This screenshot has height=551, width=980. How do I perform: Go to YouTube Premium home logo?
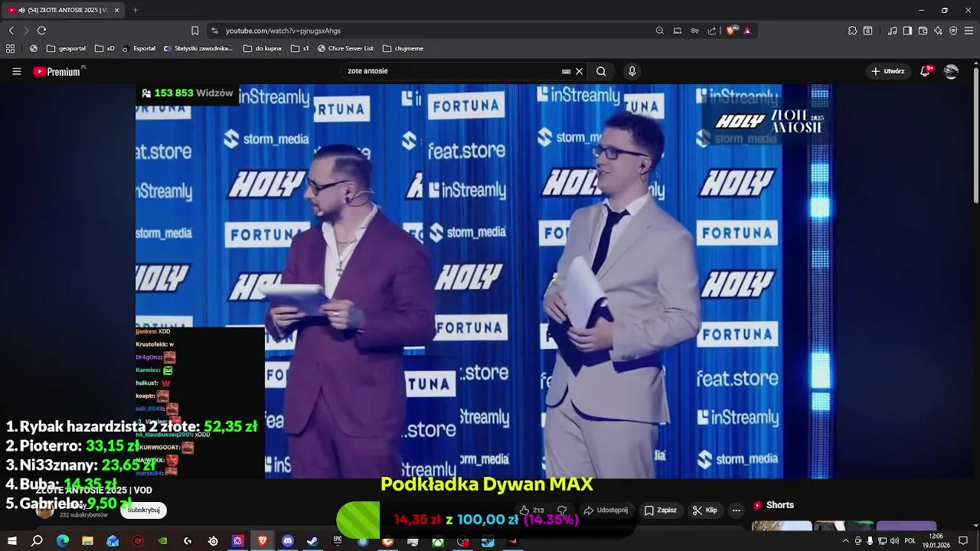coord(57,71)
